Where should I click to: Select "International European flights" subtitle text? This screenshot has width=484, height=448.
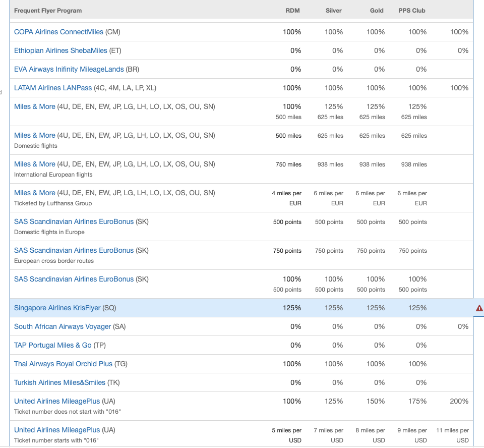click(53, 175)
